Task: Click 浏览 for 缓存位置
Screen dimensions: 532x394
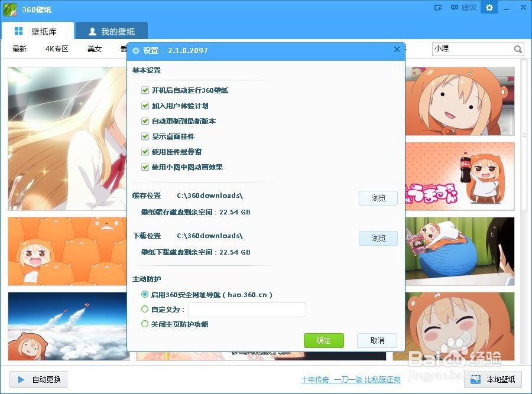Action: pos(378,198)
